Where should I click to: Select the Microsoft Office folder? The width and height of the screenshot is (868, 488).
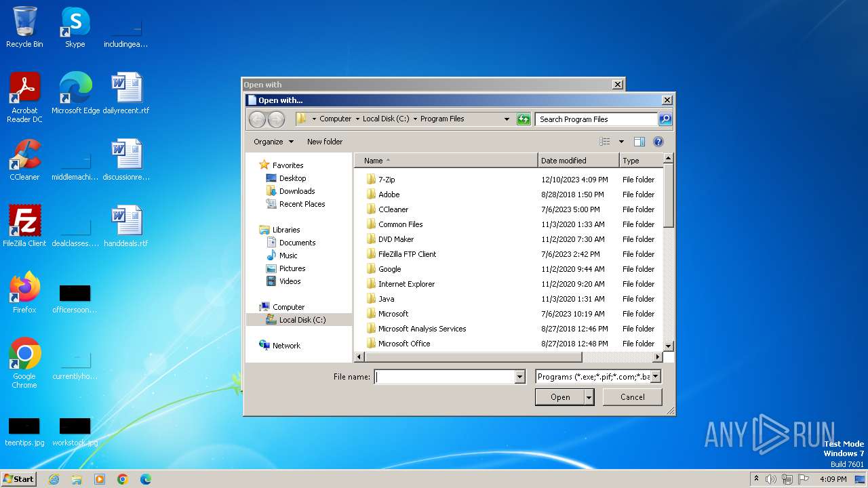(404, 344)
